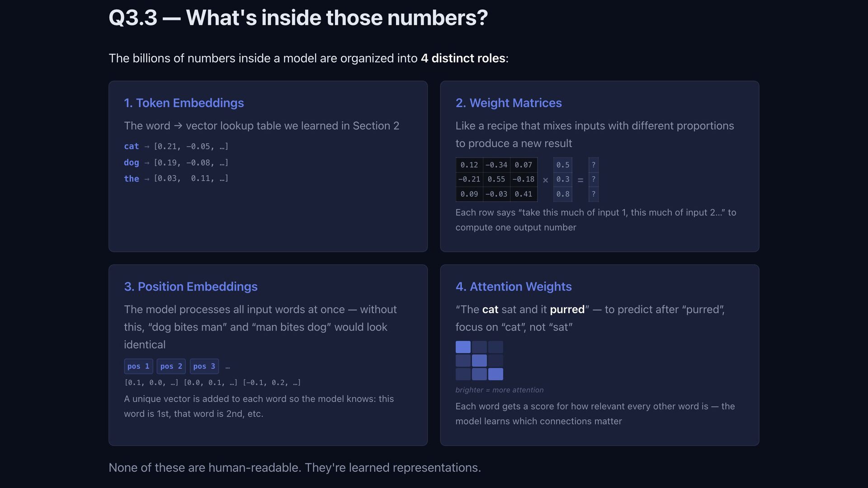Click the bold word "purred" in Attention card
Image resolution: width=868 pixels, height=488 pixels.
click(567, 310)
